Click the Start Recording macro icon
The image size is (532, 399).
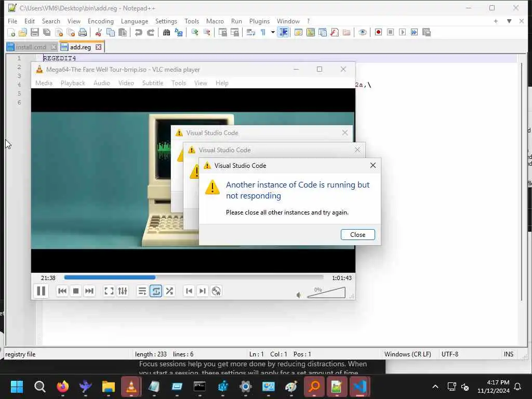pos(378,32)
